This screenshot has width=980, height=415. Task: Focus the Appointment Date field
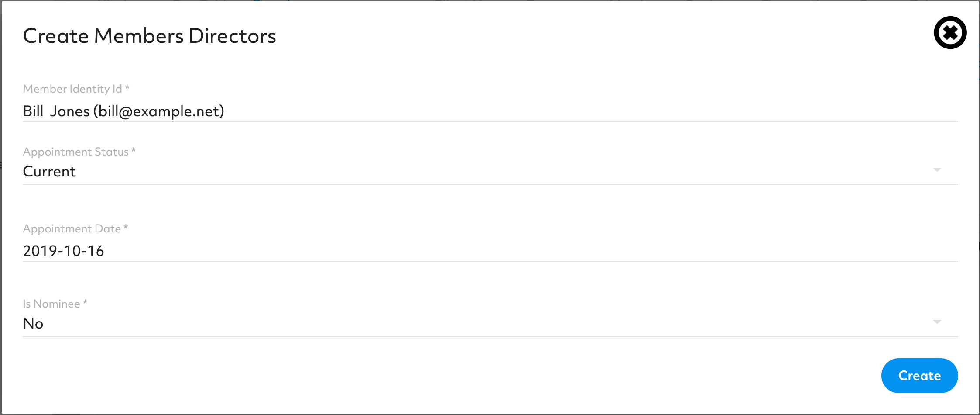(490, 251)
